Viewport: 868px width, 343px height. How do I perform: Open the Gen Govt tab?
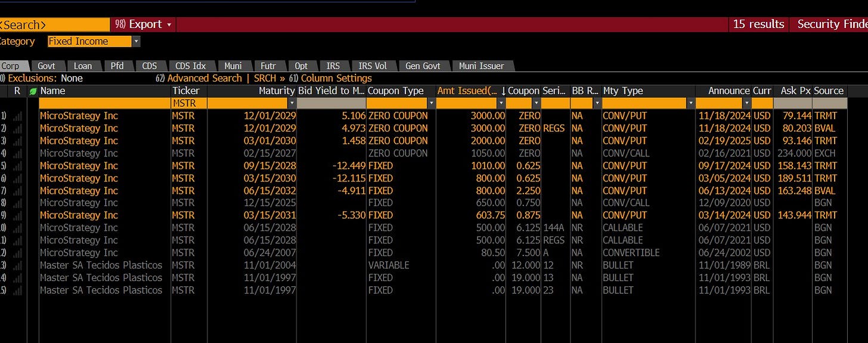point(423,66)
